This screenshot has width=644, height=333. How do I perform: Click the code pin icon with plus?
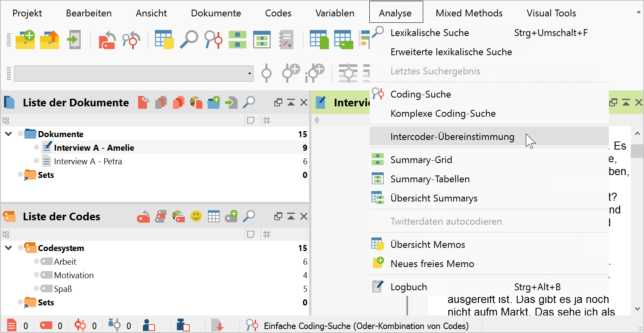(x=291, y=73)
